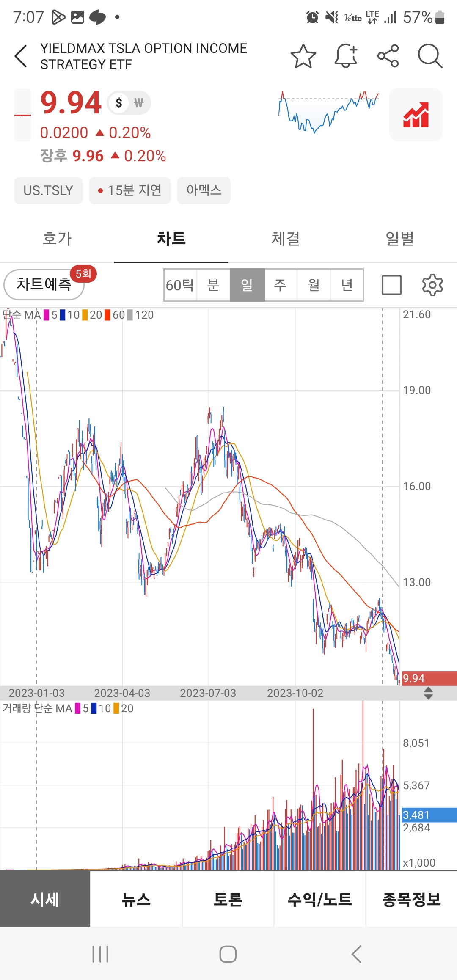Viewport: 457px width, 980px height.
Task: Select 분 minute chart interval
Action: [x=213, y=285]
